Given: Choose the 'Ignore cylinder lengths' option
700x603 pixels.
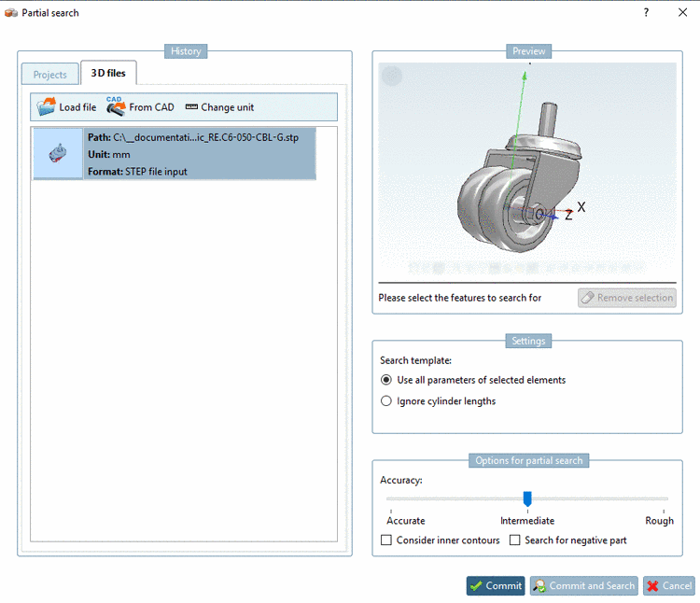Looking at the screenshot, I should [386, 401].
